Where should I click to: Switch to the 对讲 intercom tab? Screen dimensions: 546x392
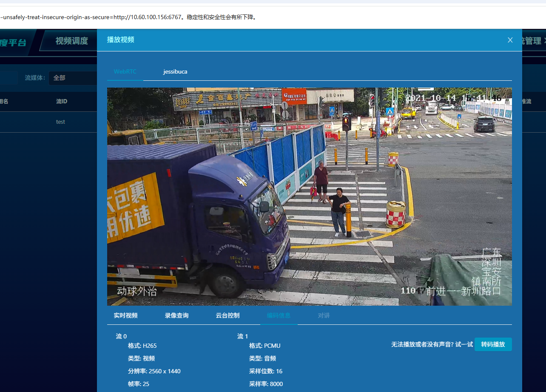[324, 315]
